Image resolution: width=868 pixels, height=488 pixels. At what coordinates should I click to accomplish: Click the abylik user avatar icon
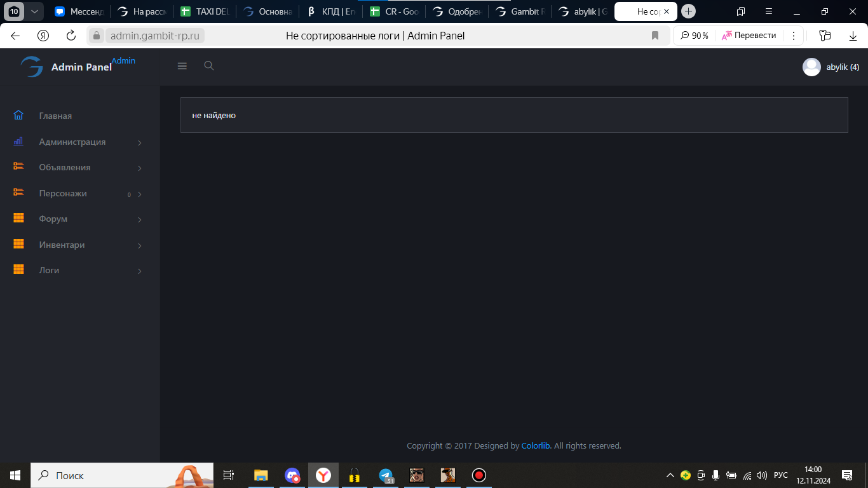point(811,67)
